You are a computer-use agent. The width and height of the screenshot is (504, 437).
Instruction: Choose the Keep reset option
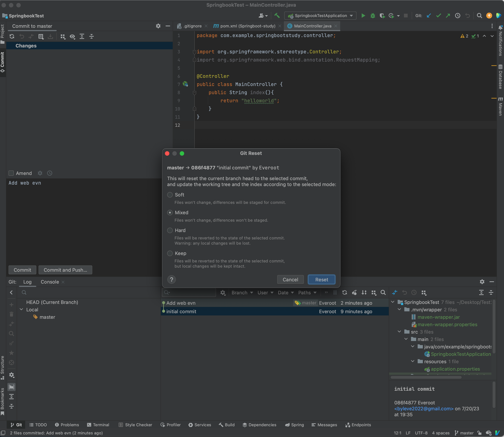tap(170, 253)
